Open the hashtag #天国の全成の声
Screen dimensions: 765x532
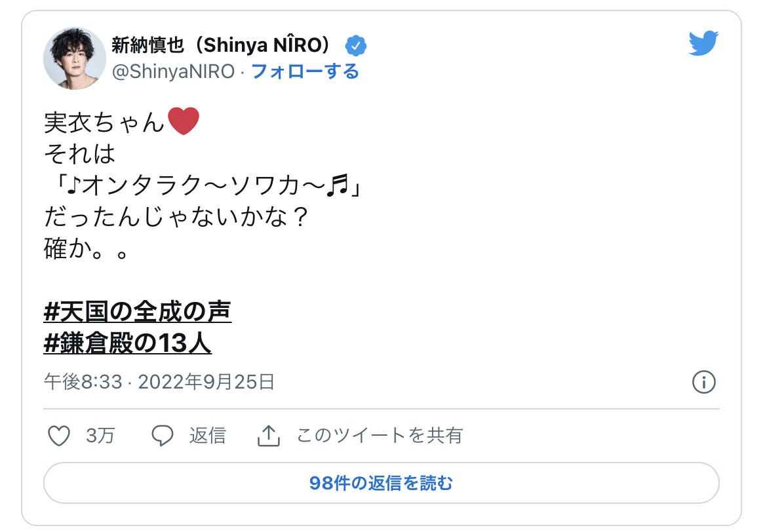coord(138,313)
